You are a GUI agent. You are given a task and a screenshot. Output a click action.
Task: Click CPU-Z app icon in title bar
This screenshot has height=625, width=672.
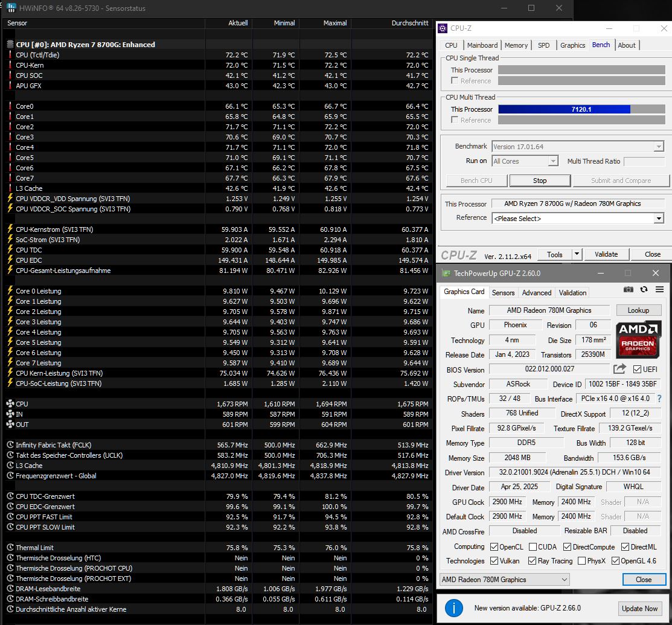(x=443, y=28)
